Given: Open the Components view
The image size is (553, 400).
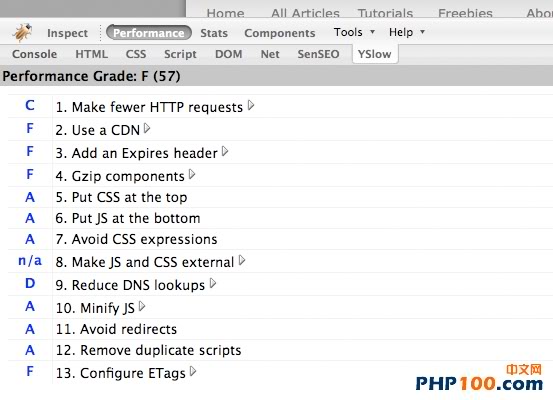Looking at the screenshot, I should coord(280,33).
